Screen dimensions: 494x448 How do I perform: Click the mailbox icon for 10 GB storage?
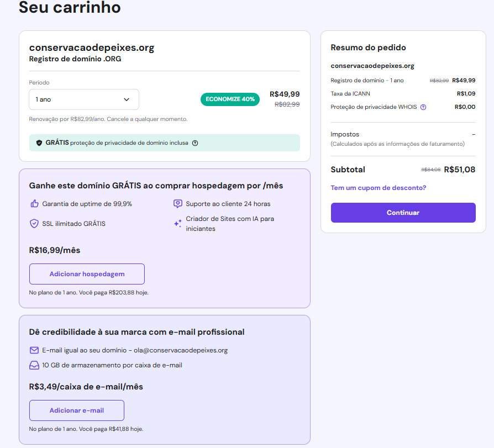(34, 365)
